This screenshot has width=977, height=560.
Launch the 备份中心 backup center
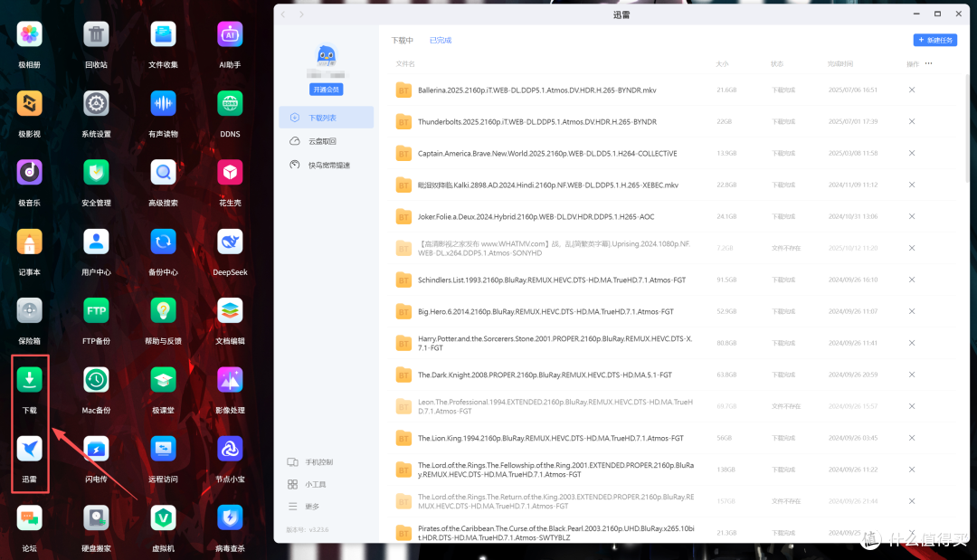point(163,242)
